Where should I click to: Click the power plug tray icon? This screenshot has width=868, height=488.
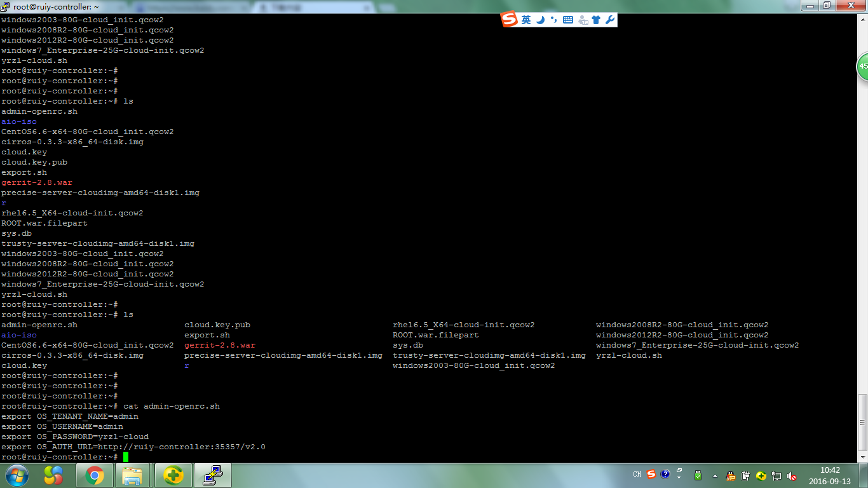click(x=746, y=475)
